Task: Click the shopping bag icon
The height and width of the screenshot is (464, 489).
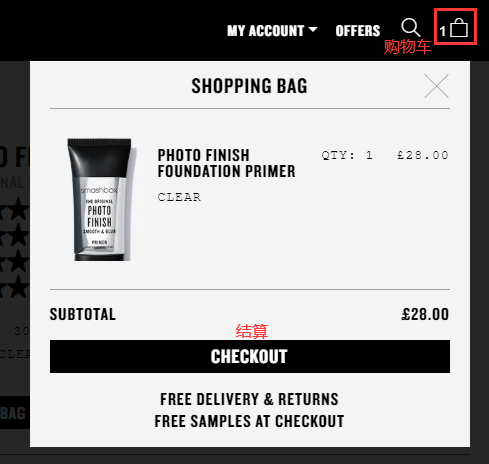Action: tap(459, 28)
